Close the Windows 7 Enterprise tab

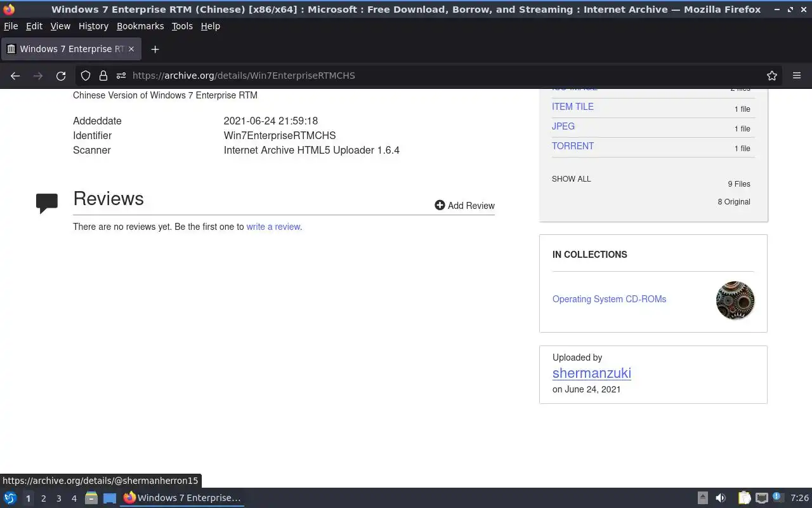pyautogui.click(x=131, y=49)
